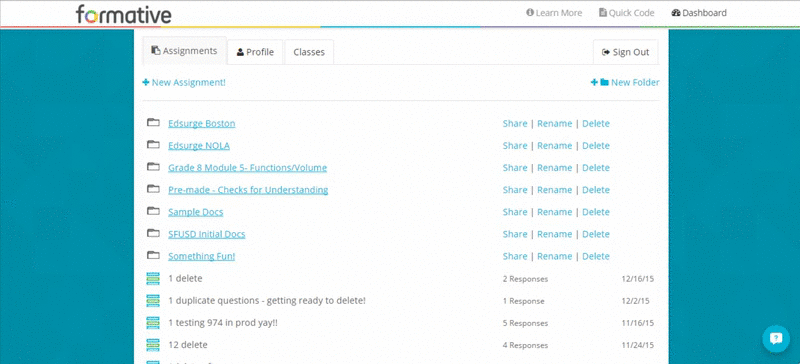Click the assignment icon beside 12 delete
The image size is (800, 364).
tap(153, 345)
